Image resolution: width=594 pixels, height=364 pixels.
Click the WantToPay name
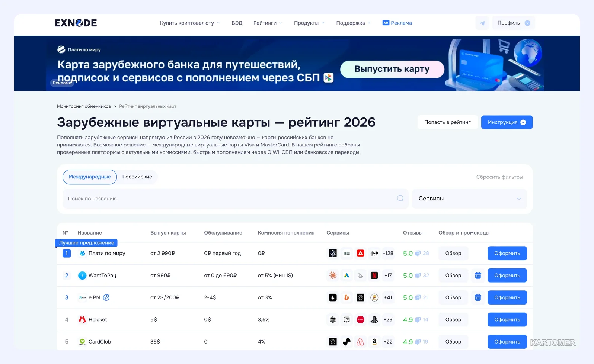(x=102, y=276)
